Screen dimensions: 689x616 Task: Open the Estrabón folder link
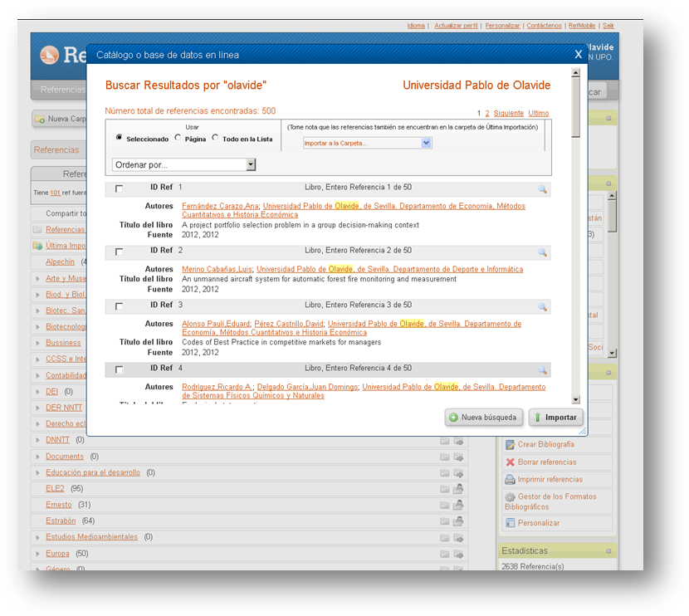point(61,521)
